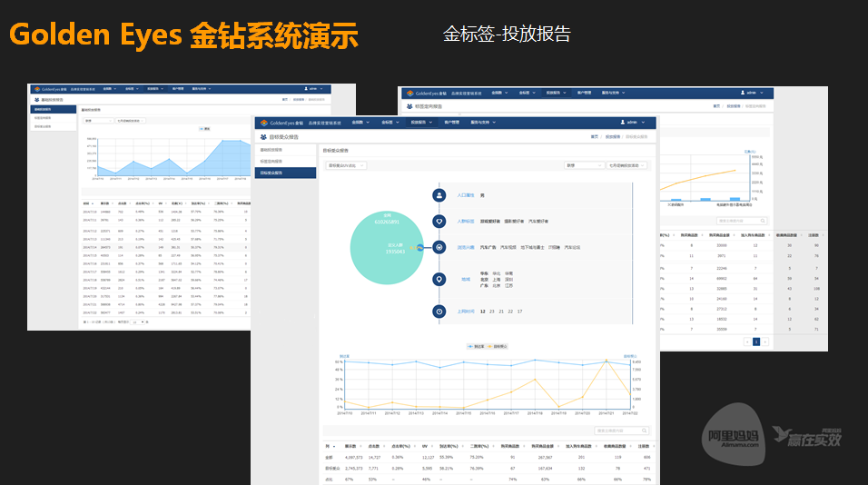Image resolution: width=868 pixels, height=485 pixels.
Task: Click 首页 breadcrumb in front window
Action: click(595, 137)
